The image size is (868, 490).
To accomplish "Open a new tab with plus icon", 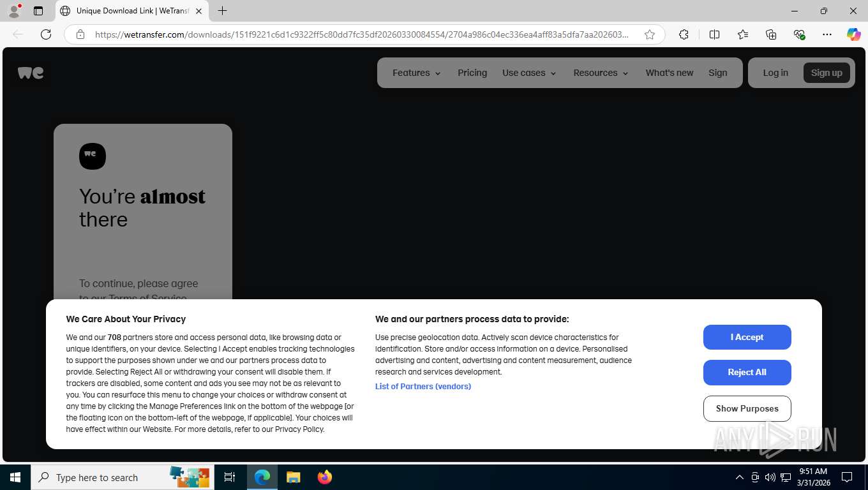I will [x=222, y=11].
